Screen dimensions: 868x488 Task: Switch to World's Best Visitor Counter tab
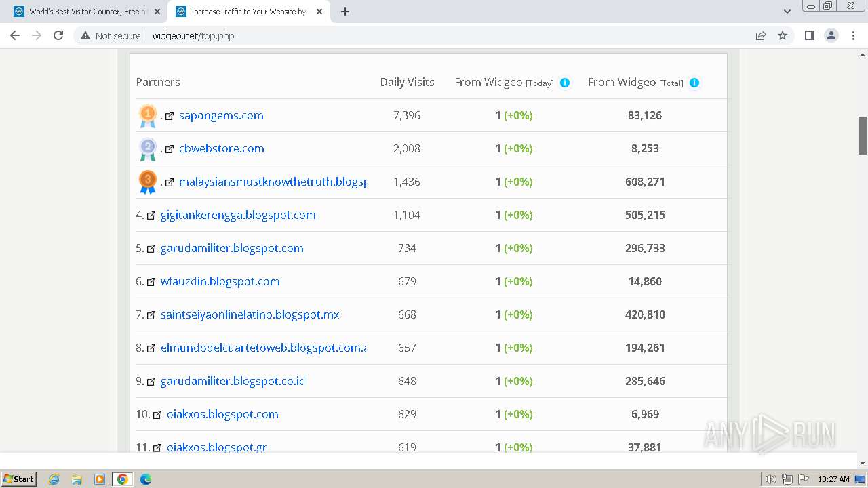coord(87,12)
